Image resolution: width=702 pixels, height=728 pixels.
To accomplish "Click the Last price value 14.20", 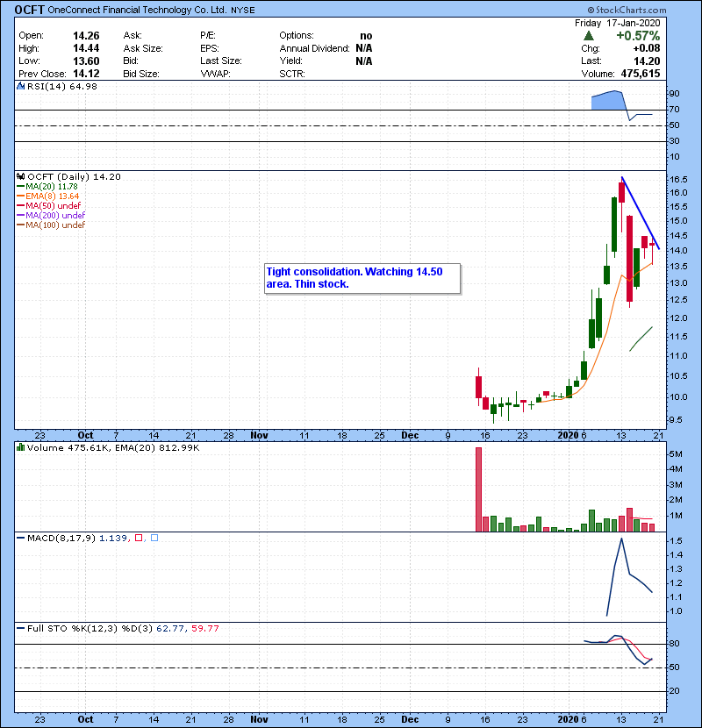I will click(647, 61).
